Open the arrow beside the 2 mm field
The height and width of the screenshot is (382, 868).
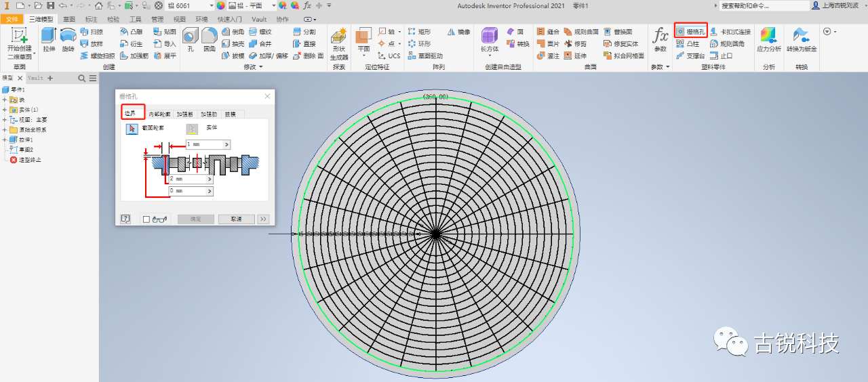(x=210, y=179)
